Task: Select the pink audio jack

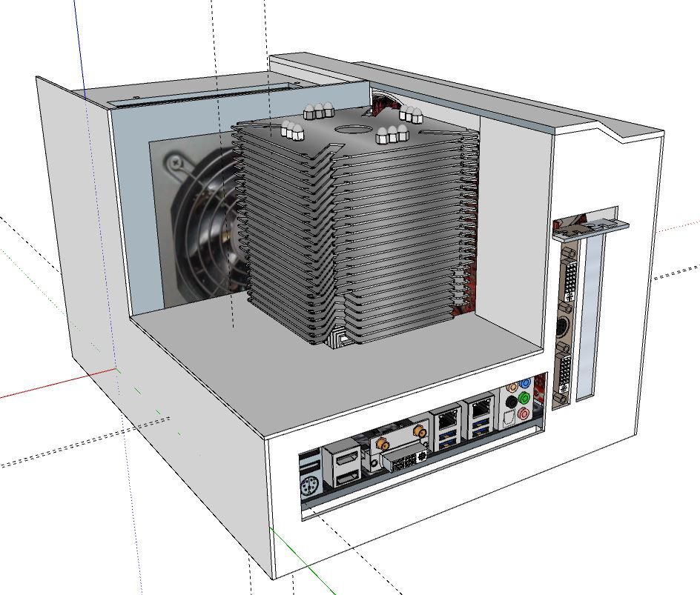Action: tap(524, 413)
